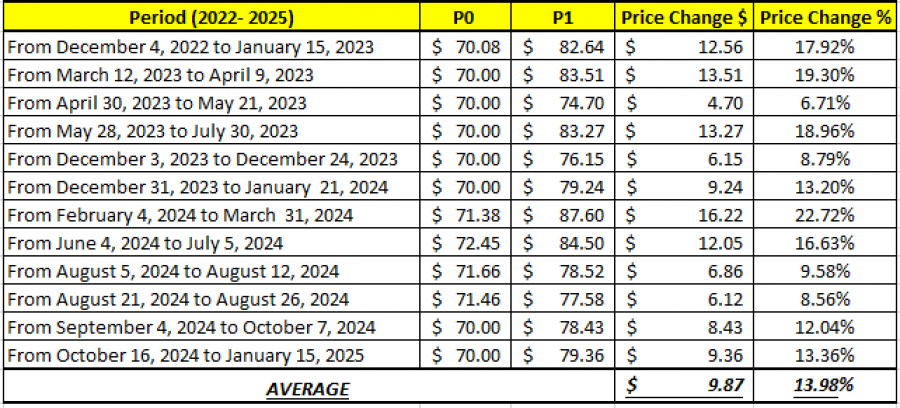Click the May 28, 2023 period row
The width and height of the screenshot is (900, 408).
coord(212,131)
